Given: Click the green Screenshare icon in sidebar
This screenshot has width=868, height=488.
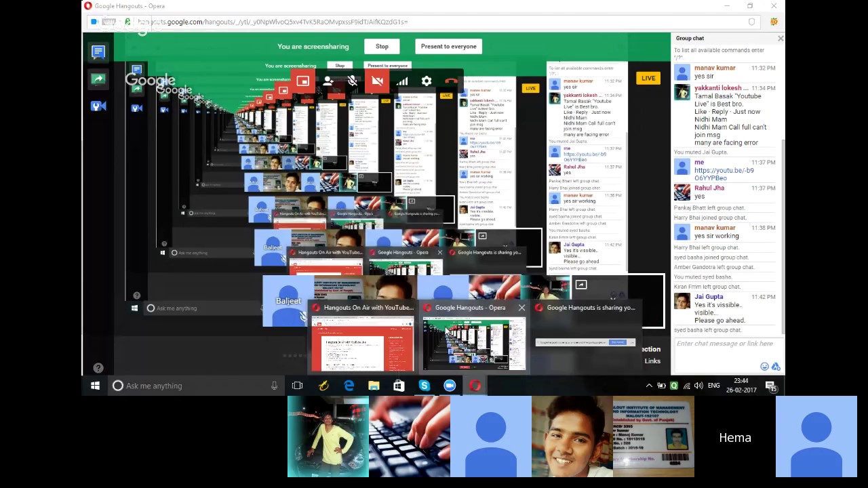Looking at the screenshot, I should coord(98,79).
